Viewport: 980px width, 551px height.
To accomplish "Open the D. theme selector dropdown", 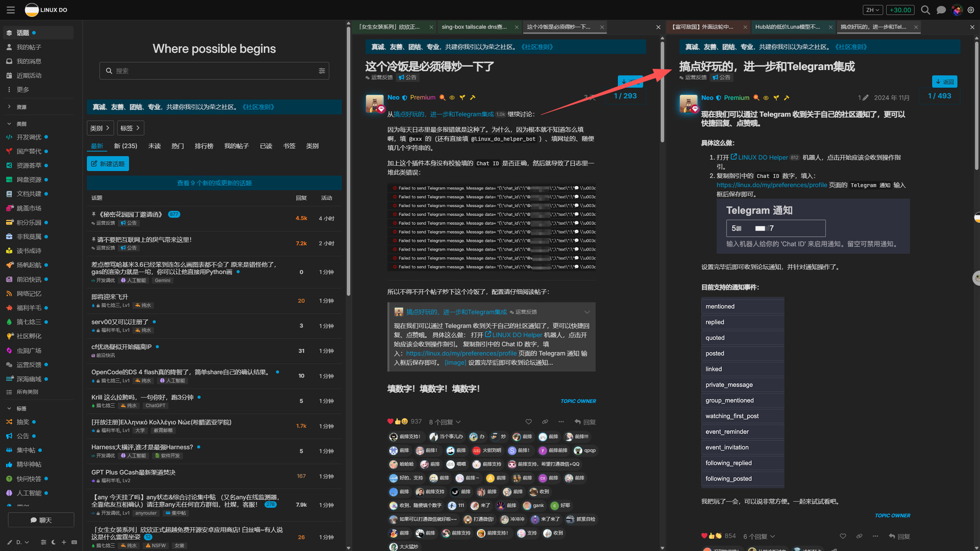I will (22, 542).
